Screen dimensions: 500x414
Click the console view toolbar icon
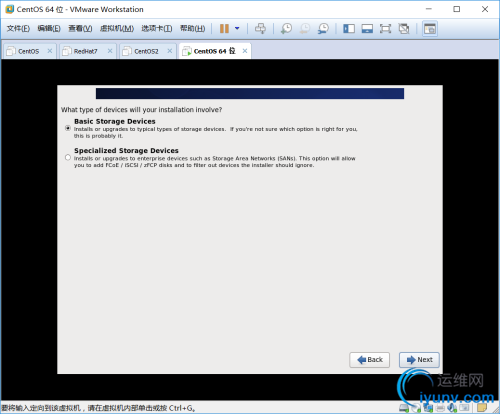pyautogui.click(x=430, y=29)
